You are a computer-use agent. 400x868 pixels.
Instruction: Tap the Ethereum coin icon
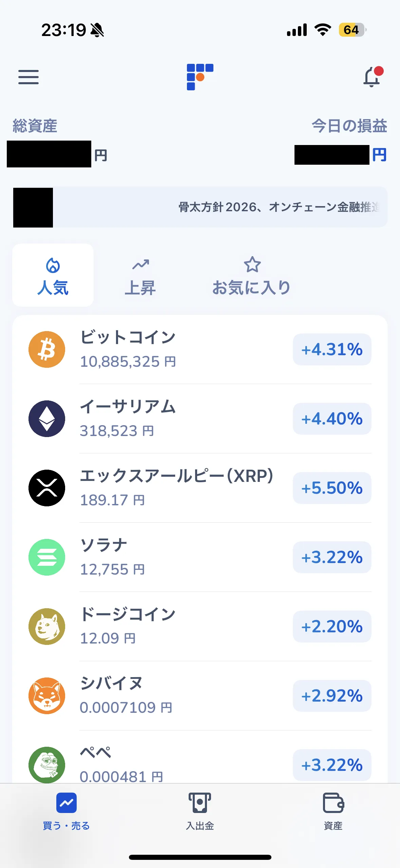pos(47,419)
